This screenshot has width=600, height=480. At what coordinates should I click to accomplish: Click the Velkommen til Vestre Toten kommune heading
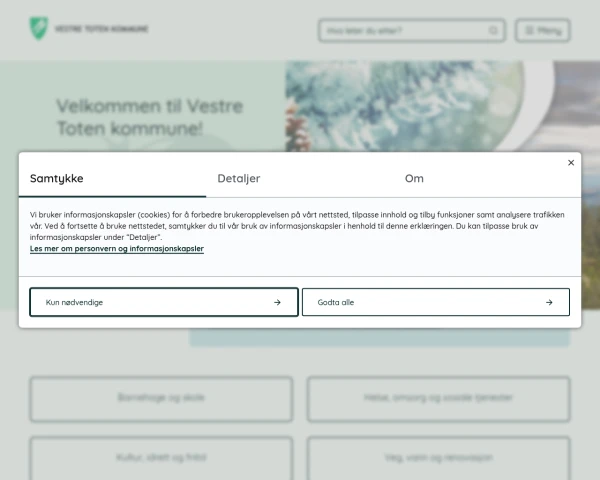tap(150, 117)
